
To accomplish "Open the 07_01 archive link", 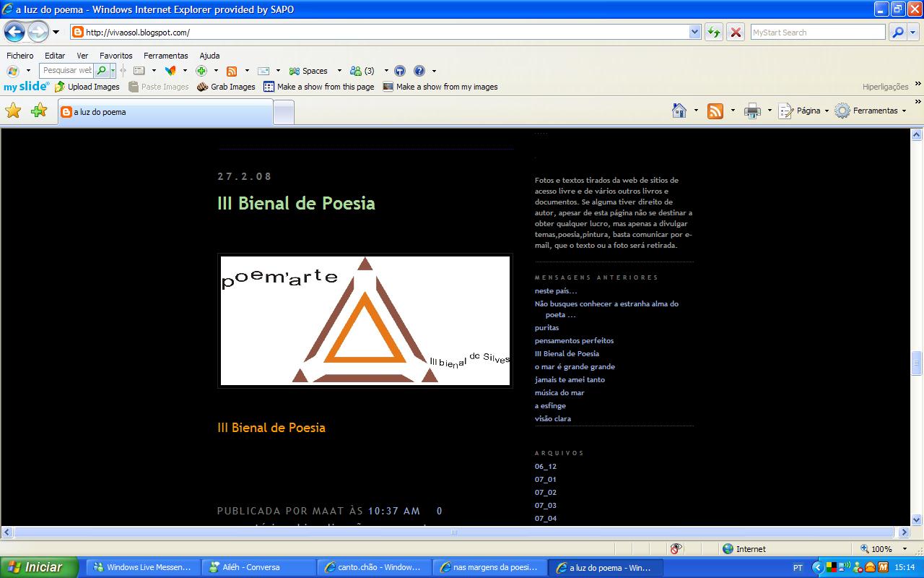I will [x=545, y=480].
